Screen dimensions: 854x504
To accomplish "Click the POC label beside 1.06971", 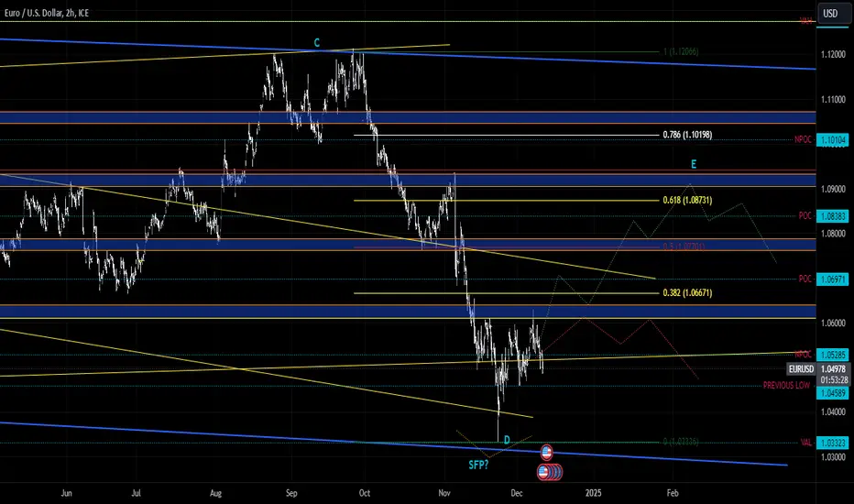I will pyautogui.click(x=805, y=279).
